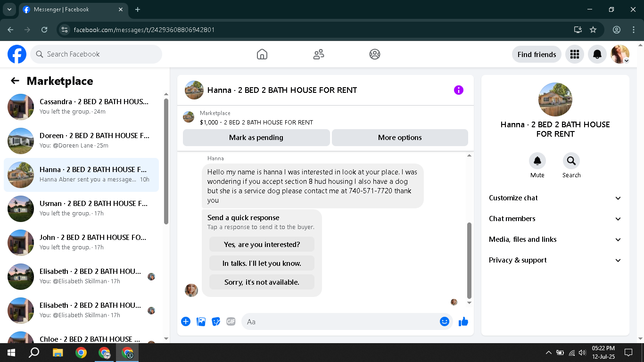Screen dimensions: 644x362
Task: Open Doreen conversation in list
Action: click(81, 140)
